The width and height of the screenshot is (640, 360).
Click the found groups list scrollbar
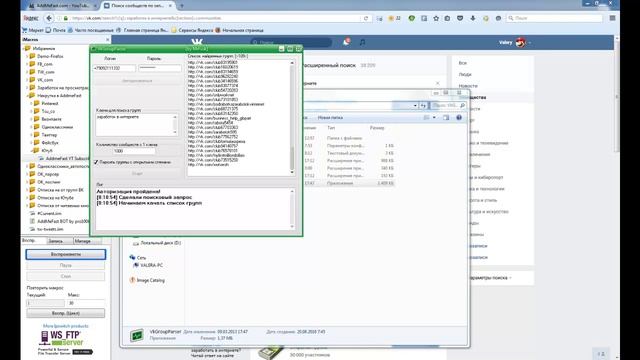(x=292, y=117)
